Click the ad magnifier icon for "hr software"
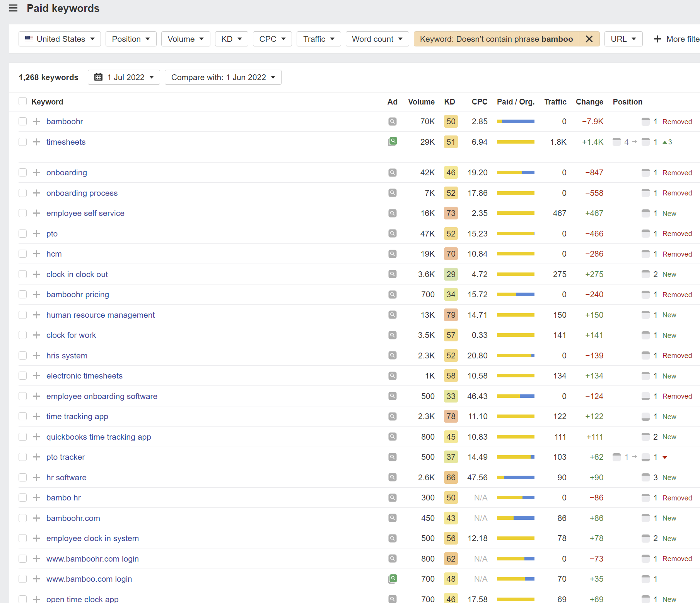Viewport: 700px width, 603px height. (392, 477)
